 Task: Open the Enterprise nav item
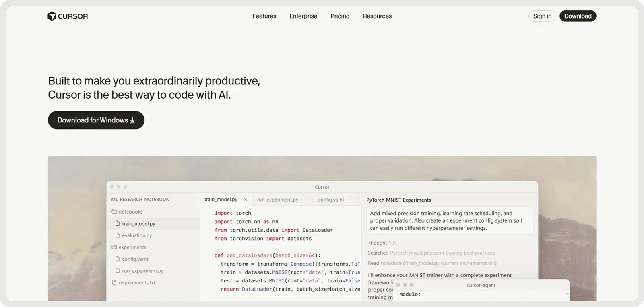click(303, 16)
